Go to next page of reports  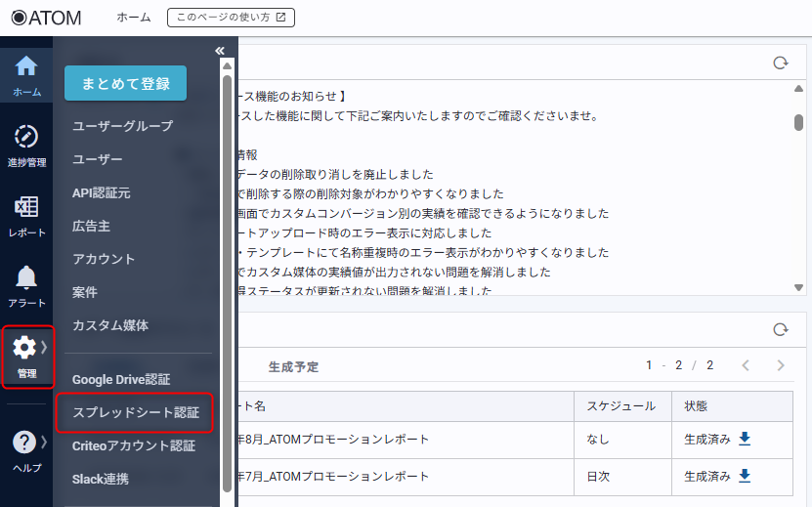pyautogui.click(x=780, y=365)
